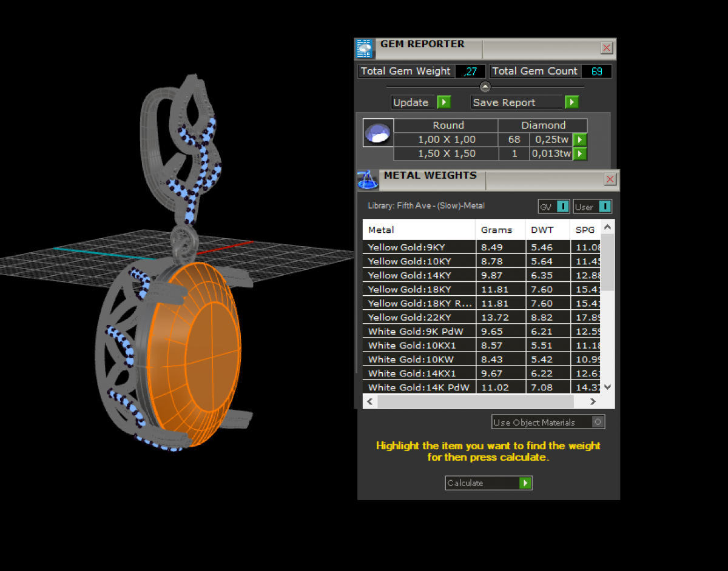The height and width of the screenshot is (571, 728).
Task: Select the Yellow Gold:9KY row
Action: (x=482, y=247)
